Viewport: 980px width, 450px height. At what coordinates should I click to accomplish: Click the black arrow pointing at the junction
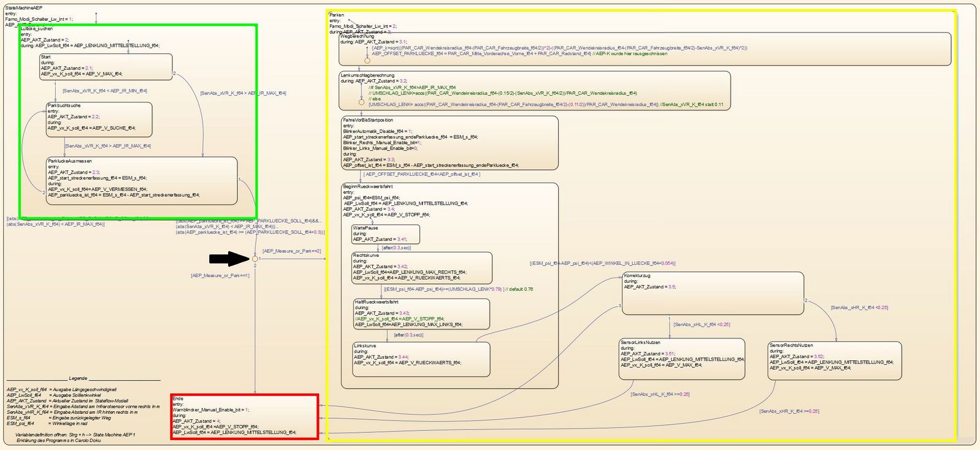(x=229, y=259)
